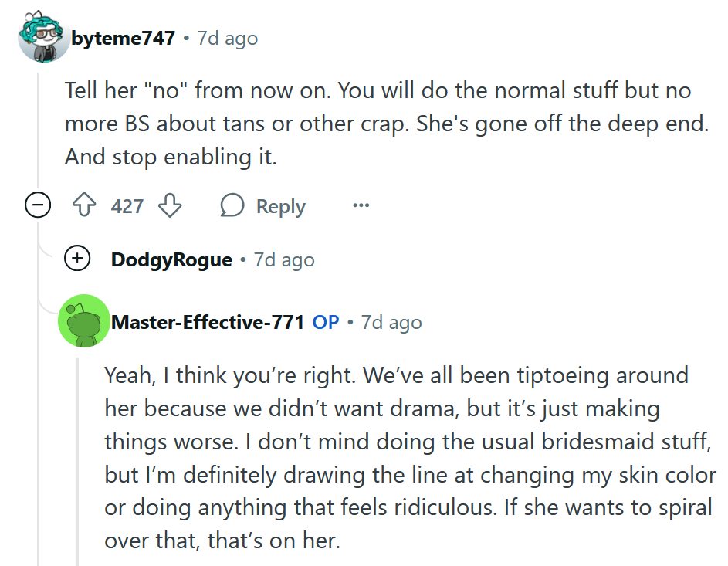Reply to byteme747's comment
The height and width of the screenshot is (566, 728).
(263, 206)
